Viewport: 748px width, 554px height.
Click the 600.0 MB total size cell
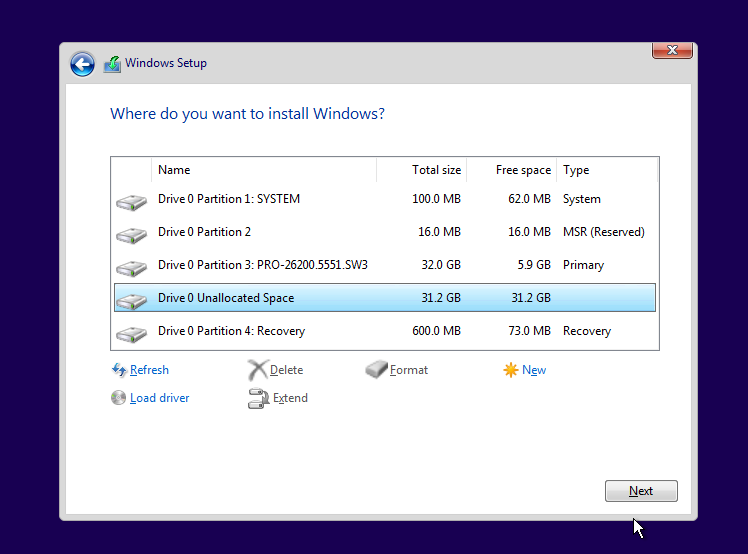tap(436, 331)
